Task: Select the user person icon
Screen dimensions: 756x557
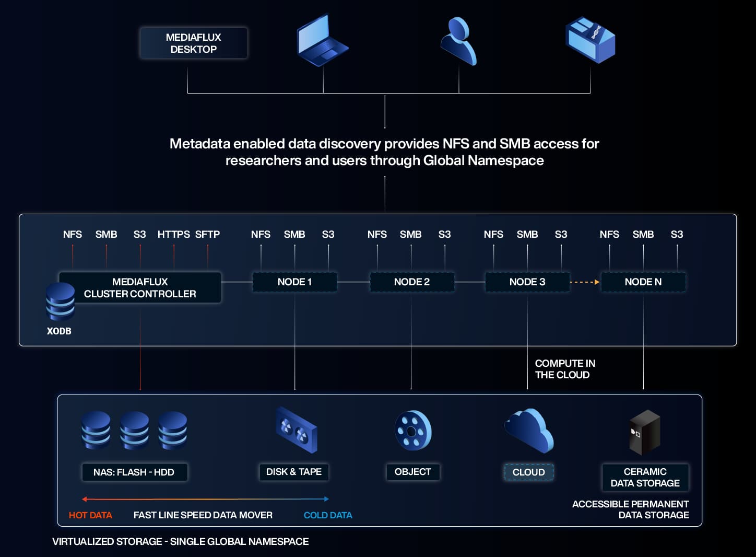Action: tap(458, 41)
